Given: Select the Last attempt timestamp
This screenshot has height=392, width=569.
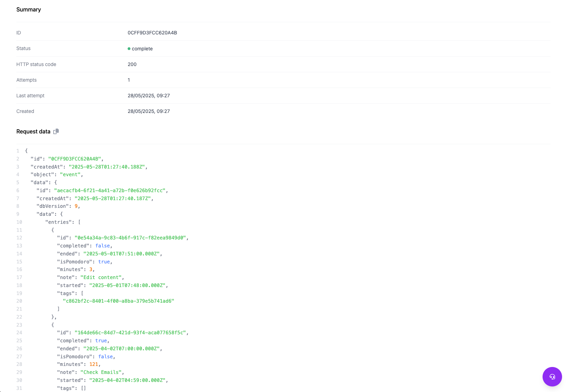Looking at the screenshot, I should click(x=149, y=96).
